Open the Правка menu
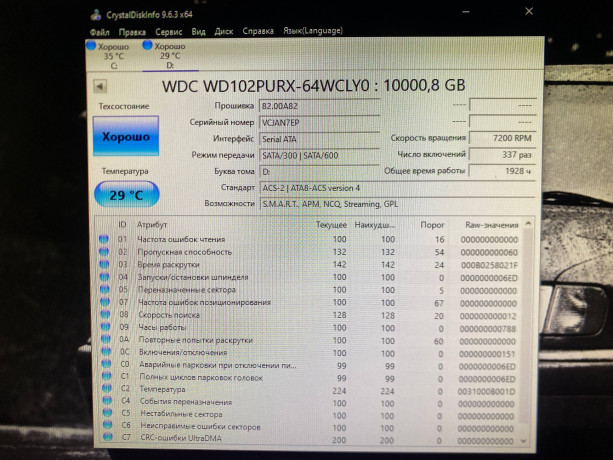 (x=132, y=32)
